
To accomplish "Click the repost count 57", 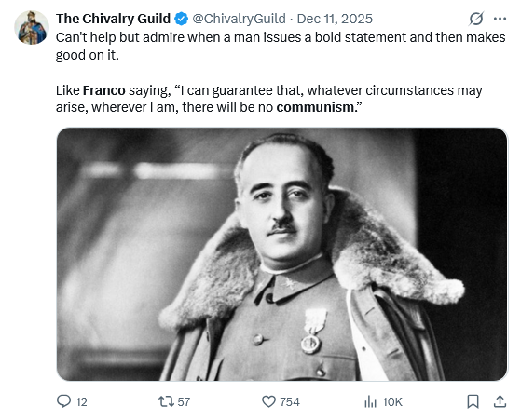I will [x=184, y=402].
